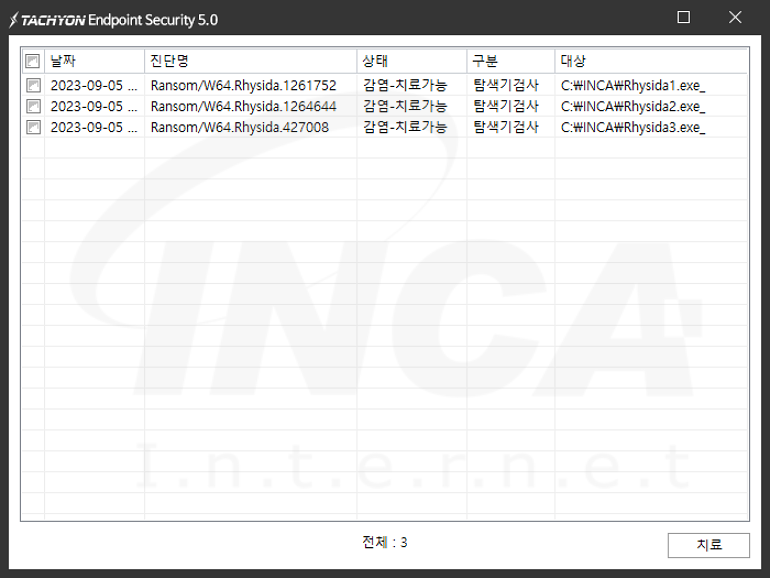Viewport: 770px width, 578px height.
Task: Click 감염-치료가능 status in Rhysida3.exe_ row
Action: [405, 127]
